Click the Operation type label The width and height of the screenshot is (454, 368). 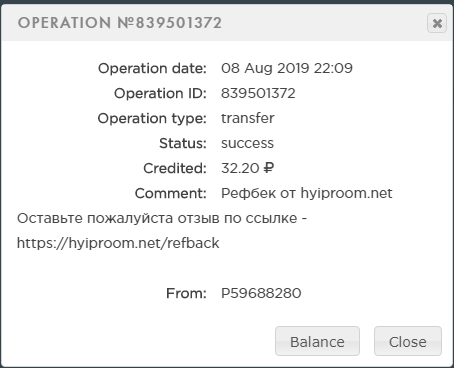click(152, 118)
